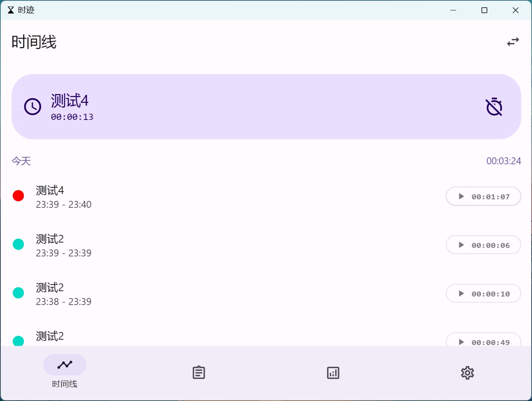Open the clipboard task list tab
The width and height of the screenshot is (532, 401).
pyautogui.click(x=199, y=372)
